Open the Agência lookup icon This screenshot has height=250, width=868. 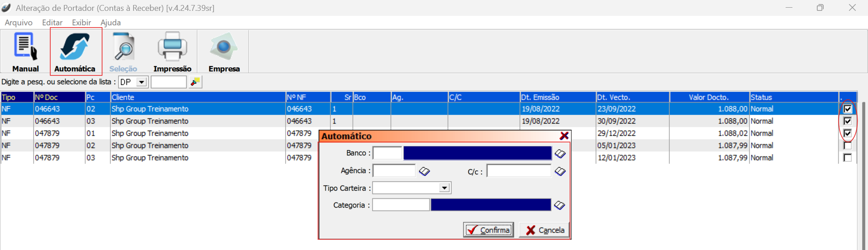(x=424, y=171)
